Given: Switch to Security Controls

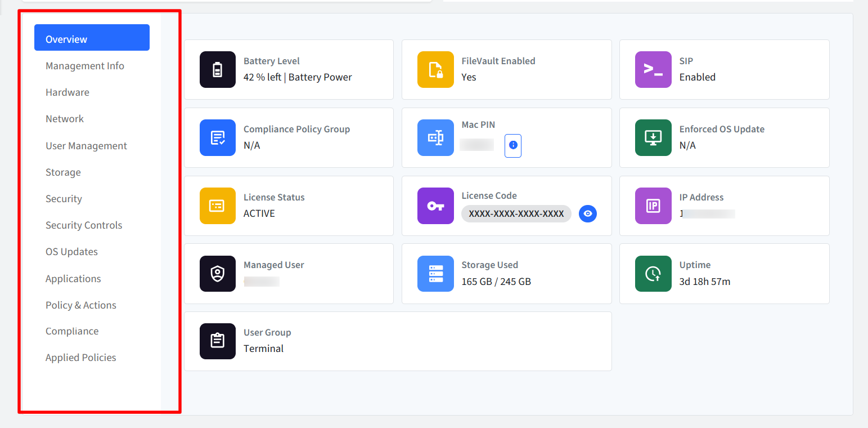Looking at the screenshot, I should point(84,225).
